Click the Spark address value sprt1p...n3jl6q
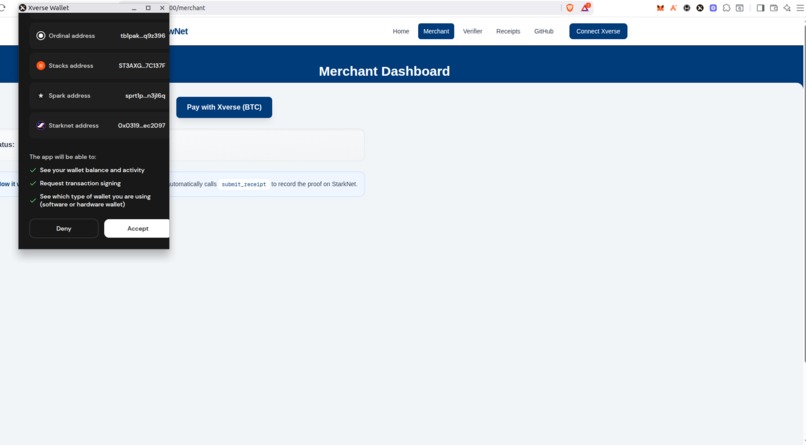Screen dimensions: 806x445 (x=145, y=96)
